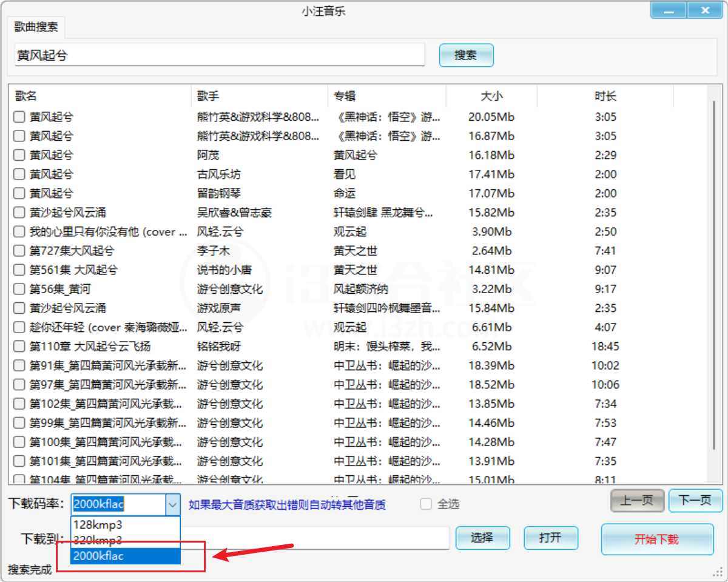Check the 第102集 row checkbox
Screen dimensions: 728x582
coord(19,404)
